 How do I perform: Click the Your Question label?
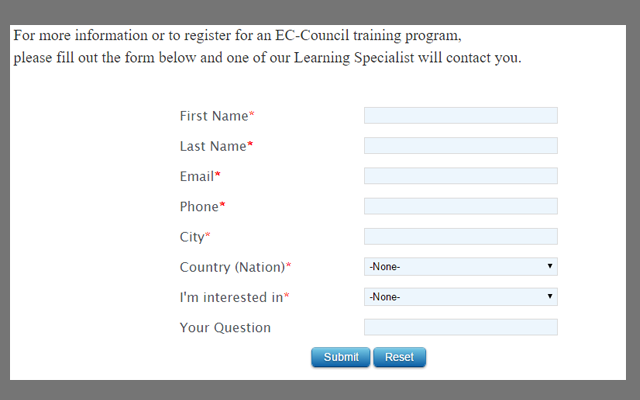click(x=225, y=327)
